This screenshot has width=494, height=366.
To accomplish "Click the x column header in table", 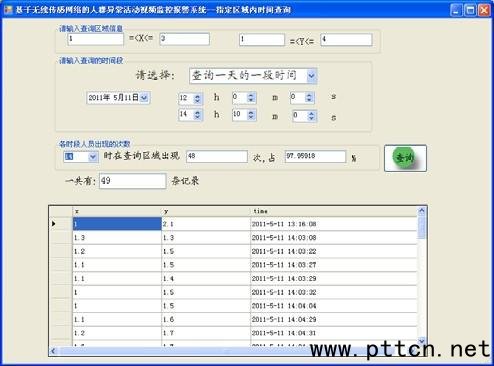I will pyautogui.click(x=117, y=211).
